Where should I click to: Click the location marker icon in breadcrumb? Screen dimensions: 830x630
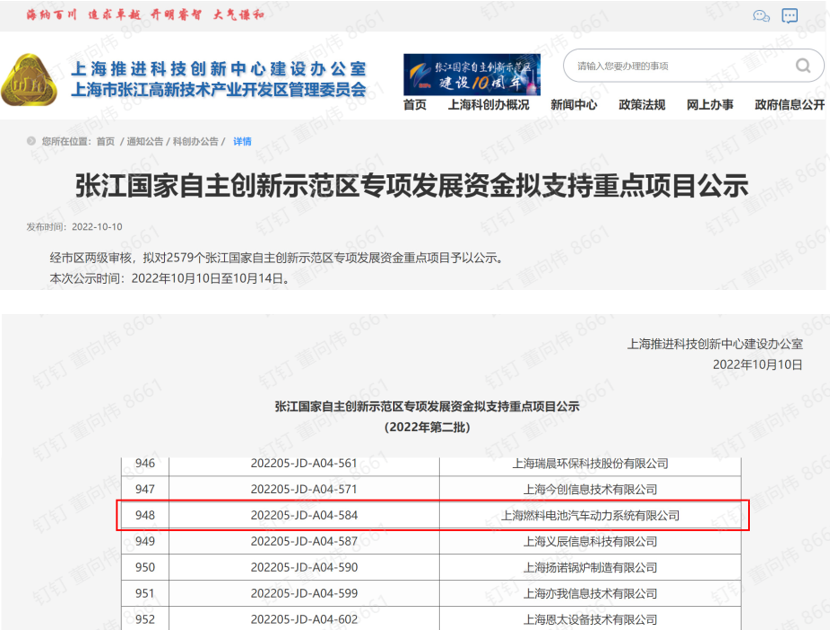click(x=31, y=142)
